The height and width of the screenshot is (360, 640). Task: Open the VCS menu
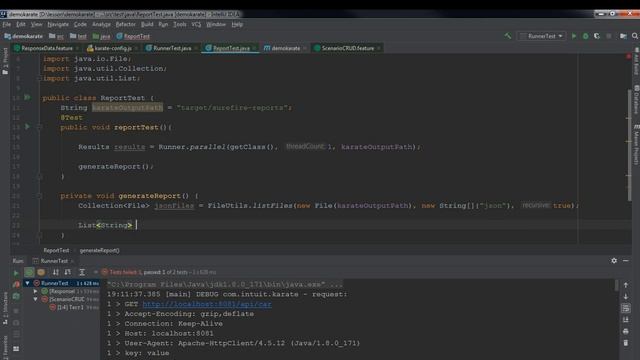(196, 24)
